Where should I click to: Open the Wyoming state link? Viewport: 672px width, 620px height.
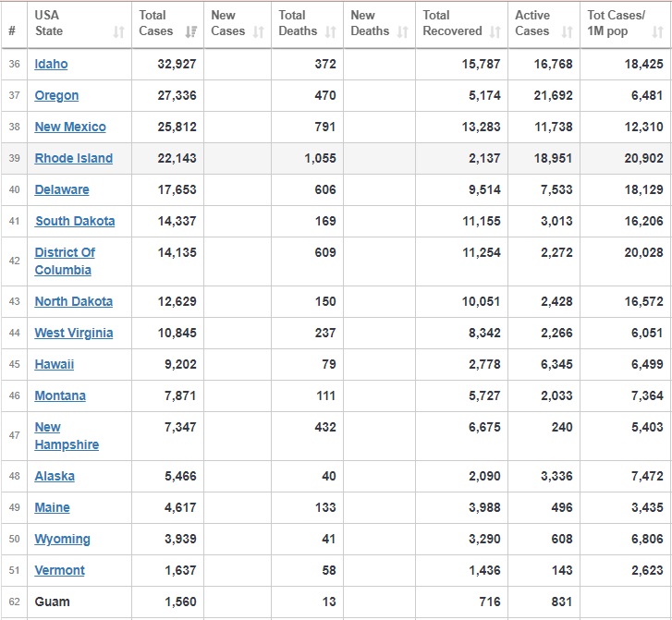pos(62,539)
